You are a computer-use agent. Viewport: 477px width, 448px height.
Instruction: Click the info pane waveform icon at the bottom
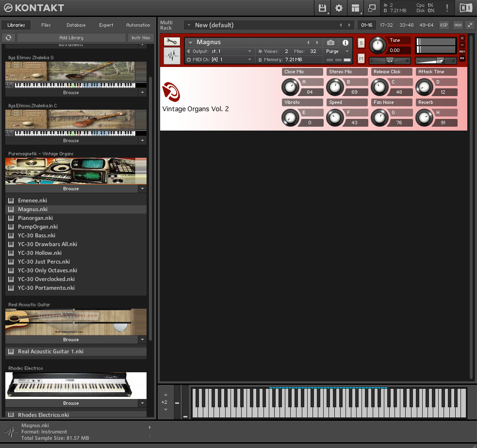tap(11, 431)
